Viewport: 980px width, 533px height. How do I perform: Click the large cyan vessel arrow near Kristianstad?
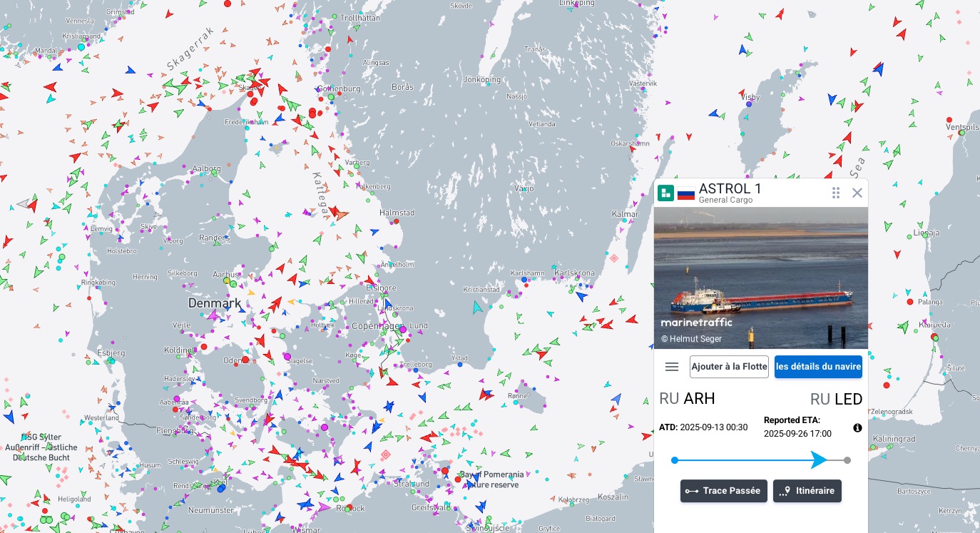coord(478,308)
